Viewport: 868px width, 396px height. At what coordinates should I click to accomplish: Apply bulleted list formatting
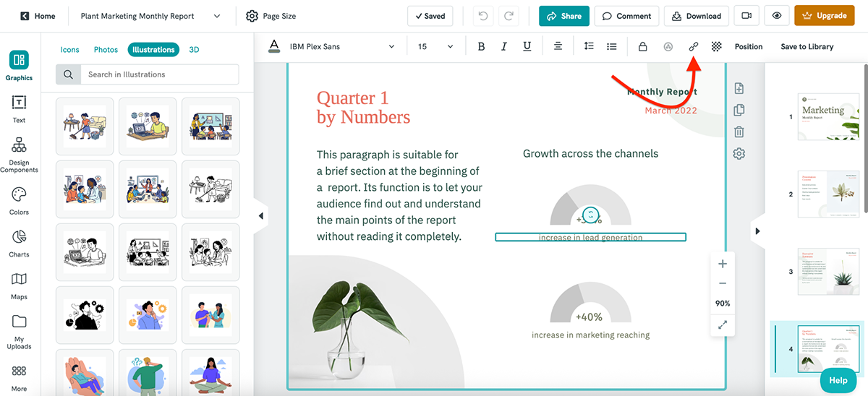coord(612,46)
